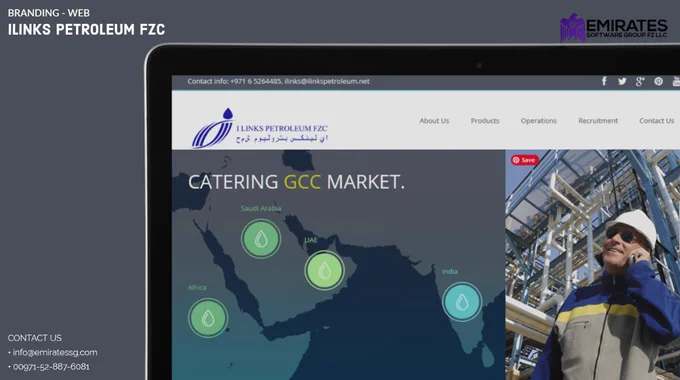Screen dimensions: 680x380
Task: Click the India map label
Action: pyautogui.click(x=450, y=272)
